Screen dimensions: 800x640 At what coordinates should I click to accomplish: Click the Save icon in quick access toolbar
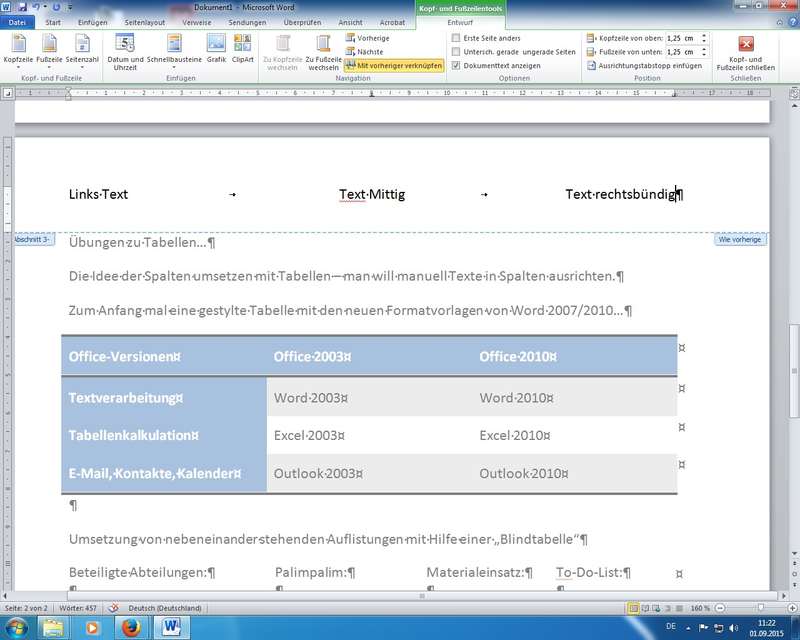click(22, 7)
